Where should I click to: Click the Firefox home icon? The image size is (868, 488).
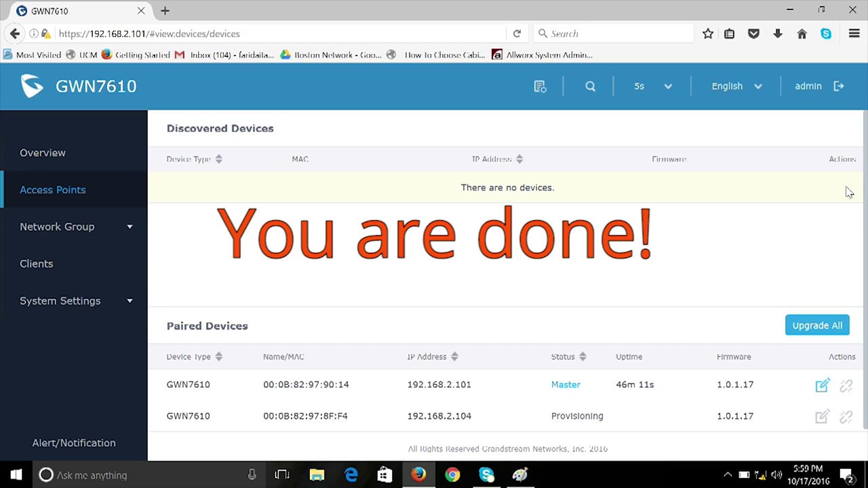click(802, 33)
